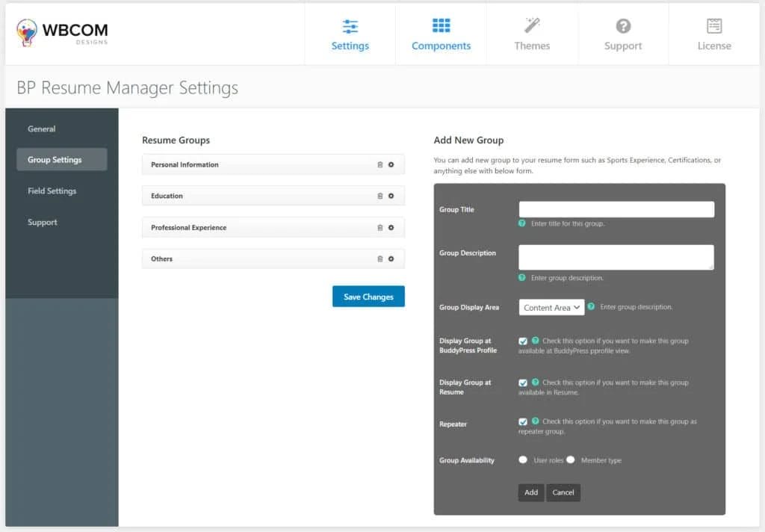
Task: Click into the Group Title input field
Action: (x=616, y=210)
